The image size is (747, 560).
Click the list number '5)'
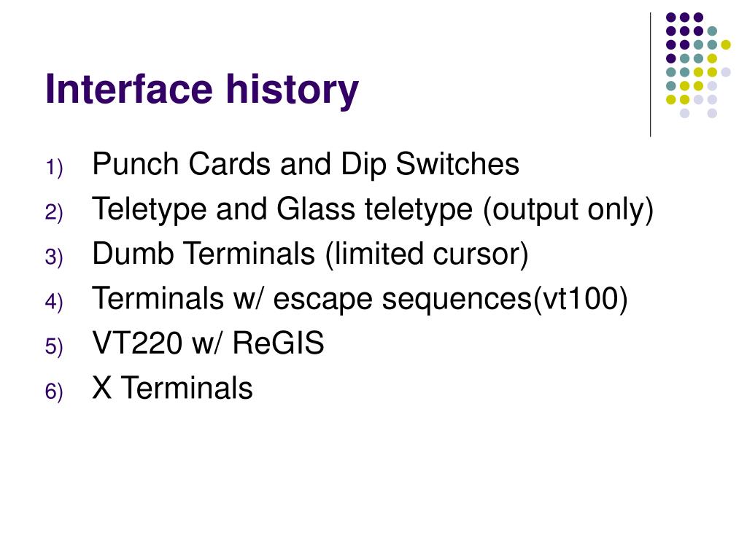tap(54, 346)
